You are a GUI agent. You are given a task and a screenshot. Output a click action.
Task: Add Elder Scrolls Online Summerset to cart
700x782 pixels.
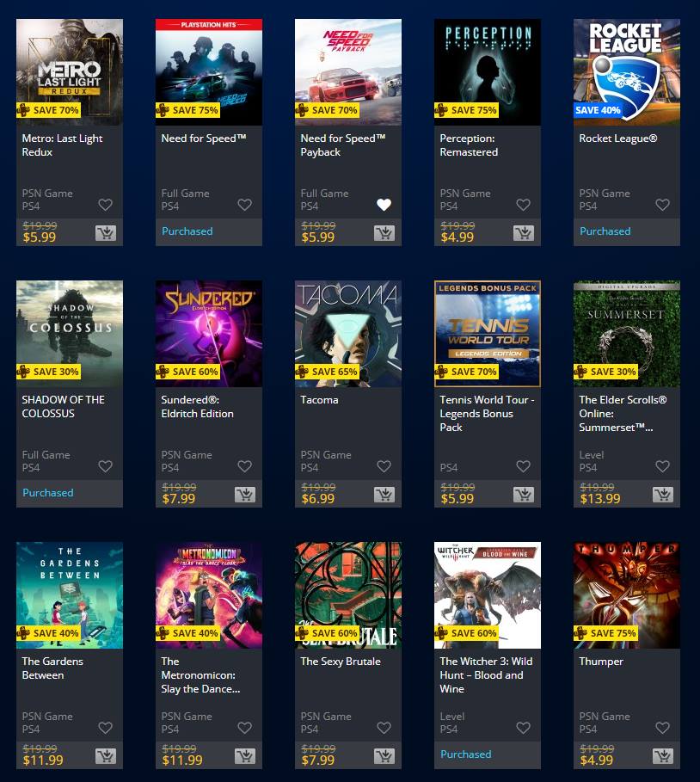(663, 495)
